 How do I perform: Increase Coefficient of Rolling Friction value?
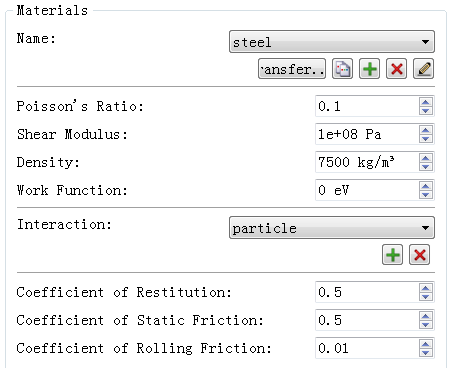[426, 344]
